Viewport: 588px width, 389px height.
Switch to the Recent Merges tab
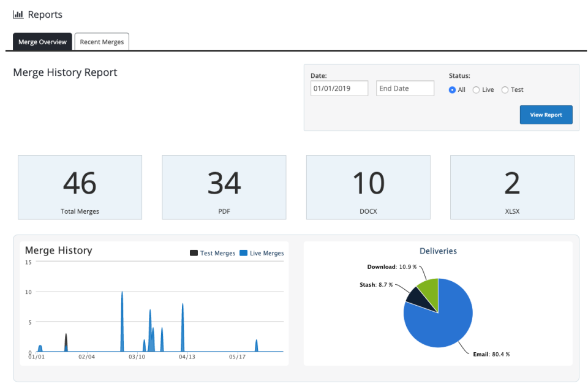pos(101,41)
